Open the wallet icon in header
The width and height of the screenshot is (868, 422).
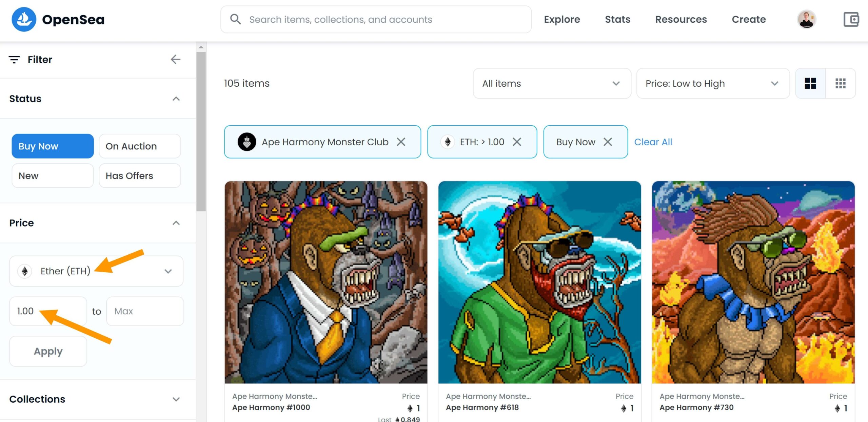851,19
